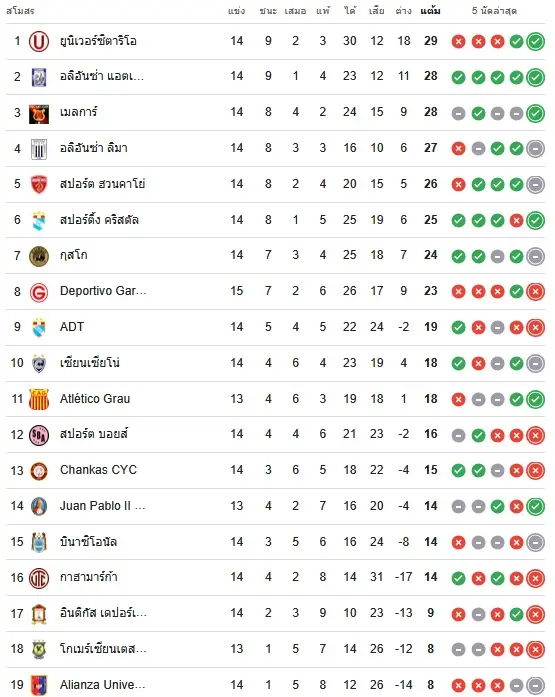
Task: Open the Chankas CYC team link
Action: click(99, 470)
